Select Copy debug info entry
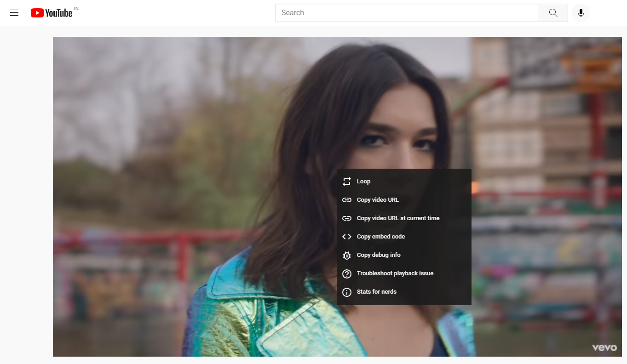 point(404,255)
